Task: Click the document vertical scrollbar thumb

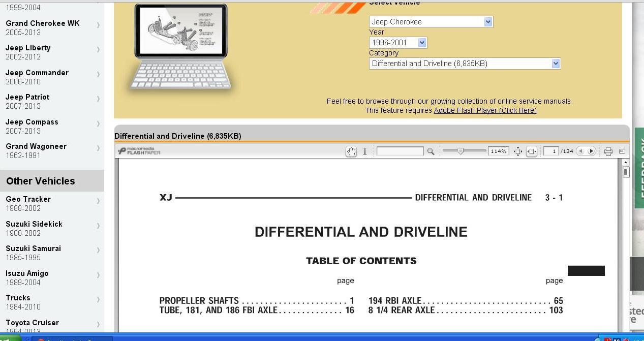Action: click(625, 172)
